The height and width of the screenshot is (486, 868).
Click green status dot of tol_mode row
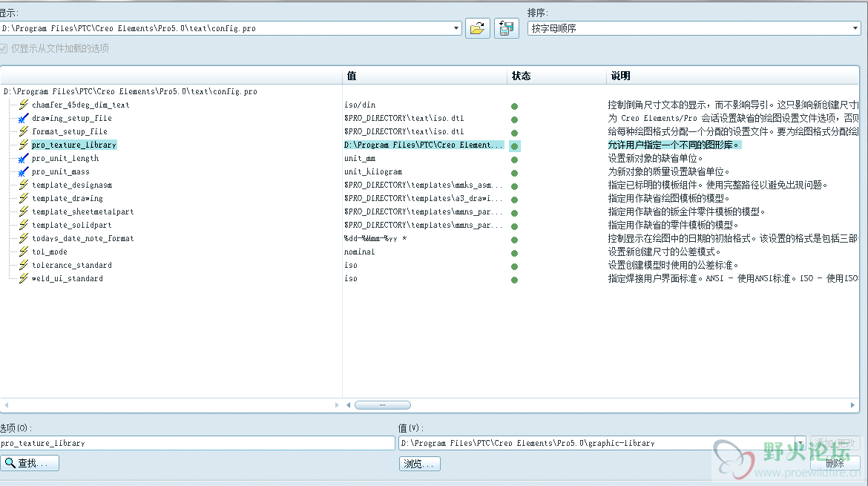coord(514,253)
